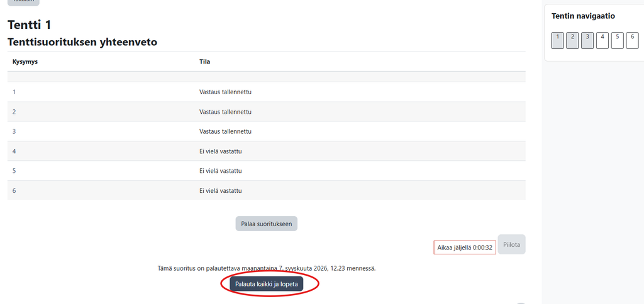Open navigation box for question 5
The height and width of the screenshot is (304, 644).
(x=618, y=41)
